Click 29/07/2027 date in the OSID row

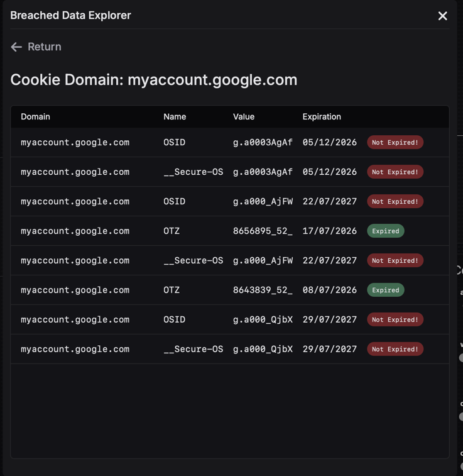click(x=330, y=319)
